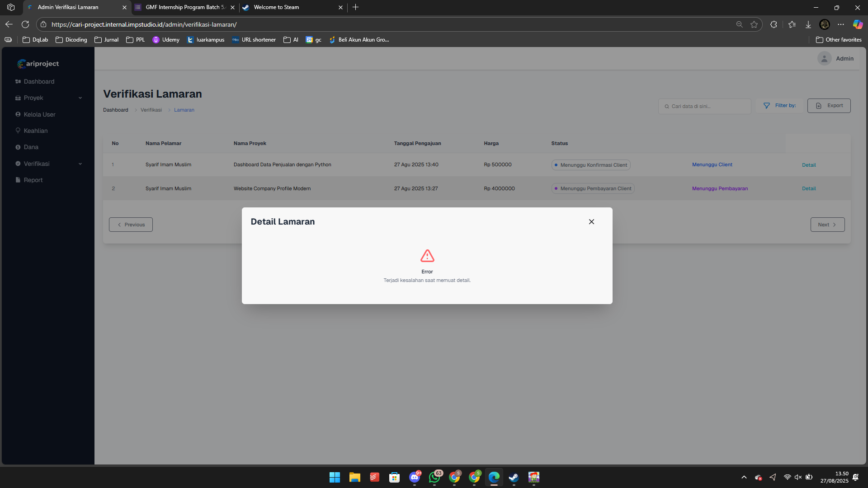Open Detail link for Dashboard Data Penjualan row

click(808, 165)
